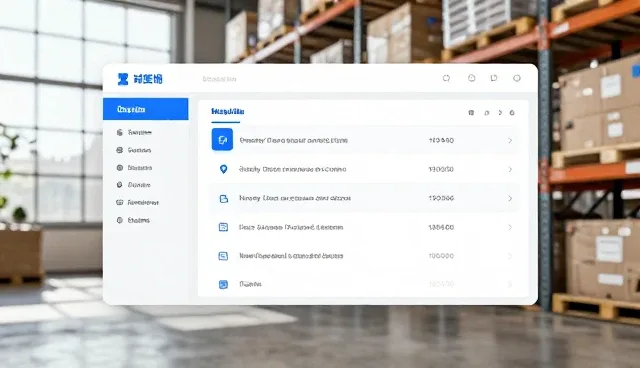Open the third sidebar item below the blue one
Viewport: 640px width, 368px height.
coord(134,168)
